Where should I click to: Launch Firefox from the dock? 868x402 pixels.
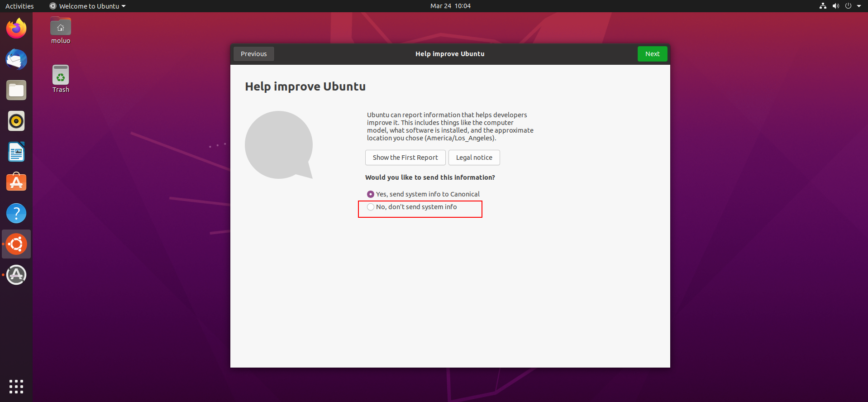click(x=16, y=29)
